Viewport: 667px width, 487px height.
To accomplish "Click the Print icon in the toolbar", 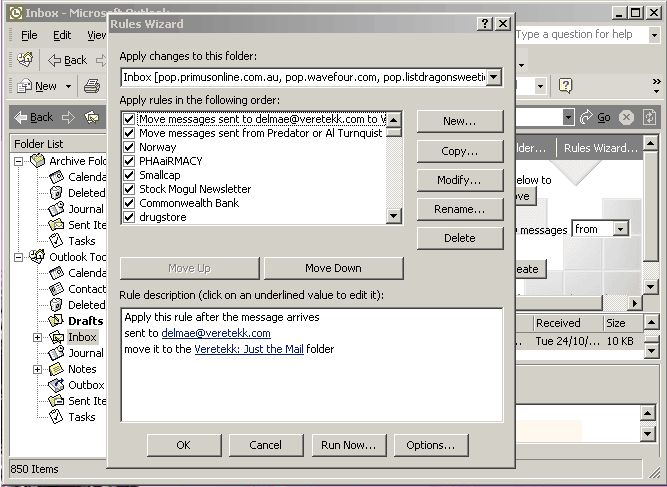I will pyautogui.click(x=91, y=86).
